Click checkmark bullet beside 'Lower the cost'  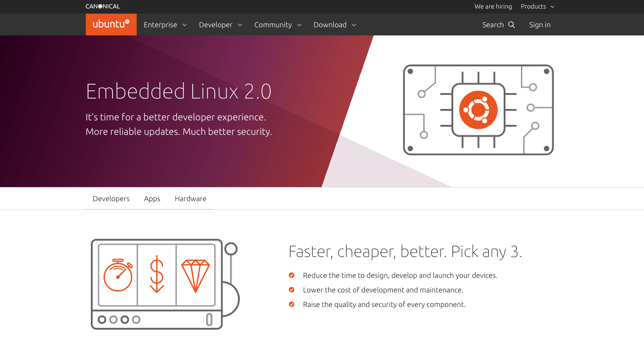[292, 290]
